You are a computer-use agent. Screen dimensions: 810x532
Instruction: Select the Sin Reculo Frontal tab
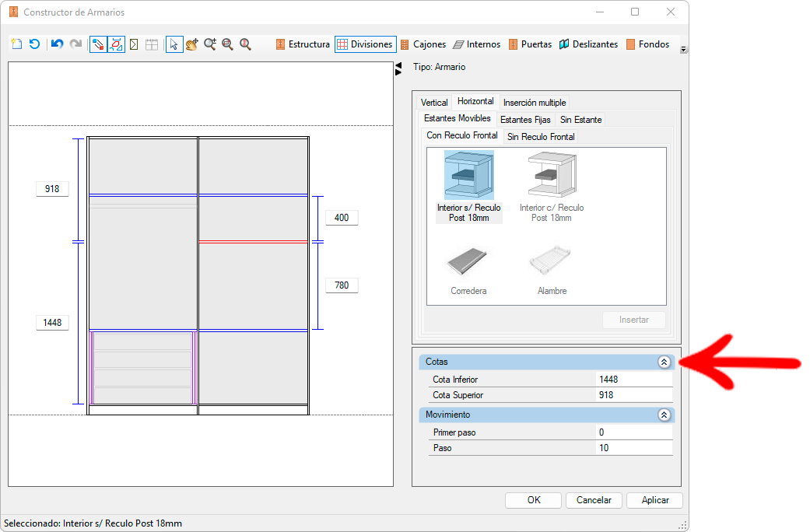[540, 136]
